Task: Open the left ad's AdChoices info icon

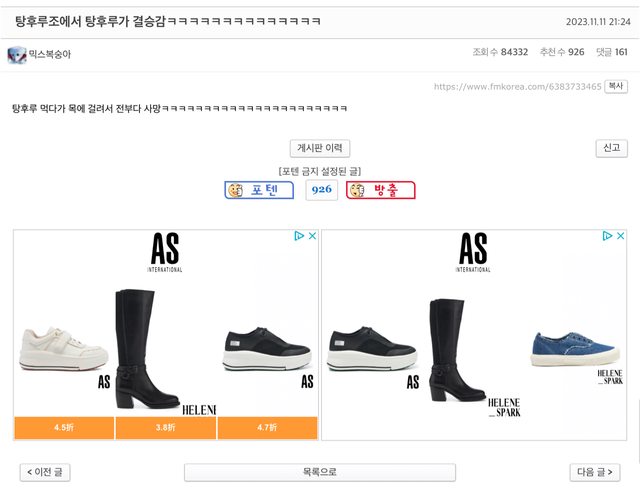Action: (299, 237)
